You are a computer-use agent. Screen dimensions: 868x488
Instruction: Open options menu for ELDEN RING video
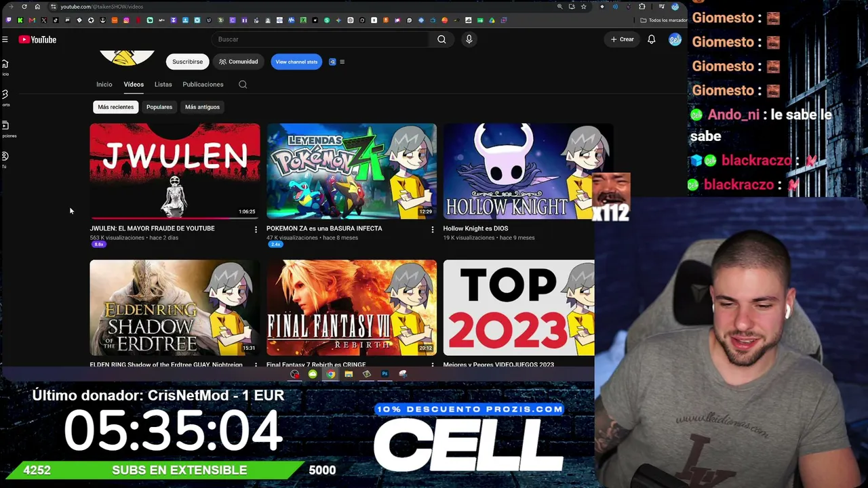pyautogui.click(x=256, y=365)
